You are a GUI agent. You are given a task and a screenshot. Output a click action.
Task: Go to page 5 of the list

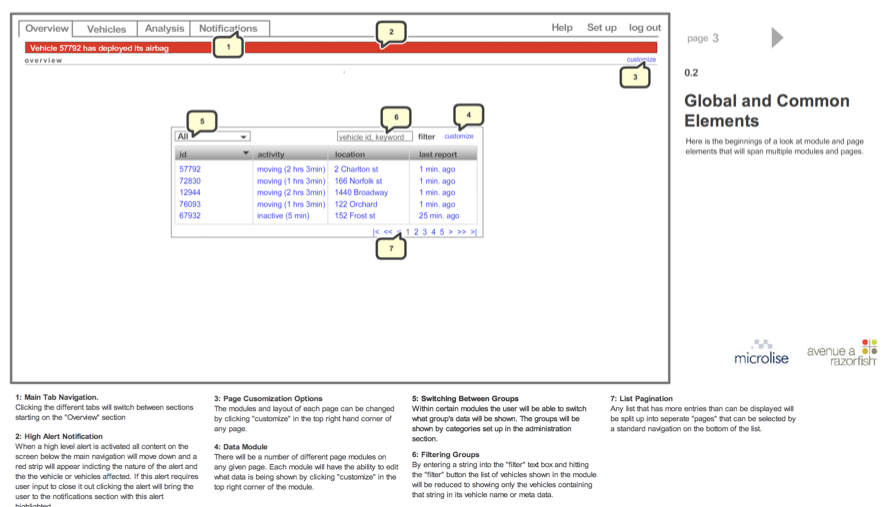442,232
